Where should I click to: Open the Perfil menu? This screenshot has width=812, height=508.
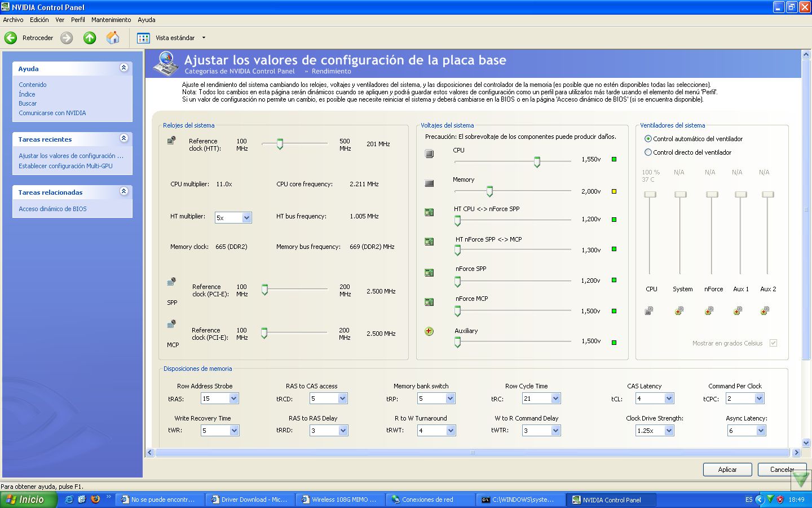(x=78, y=20)
